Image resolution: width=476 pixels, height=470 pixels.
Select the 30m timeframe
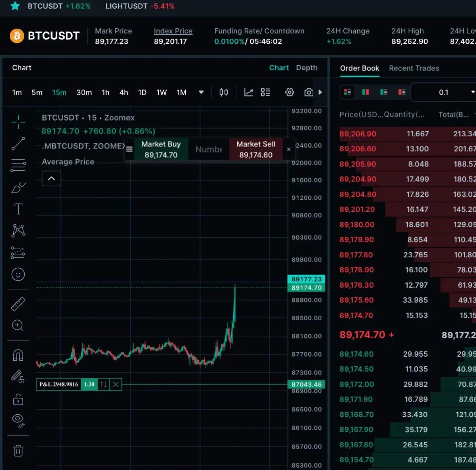point(84,92)
